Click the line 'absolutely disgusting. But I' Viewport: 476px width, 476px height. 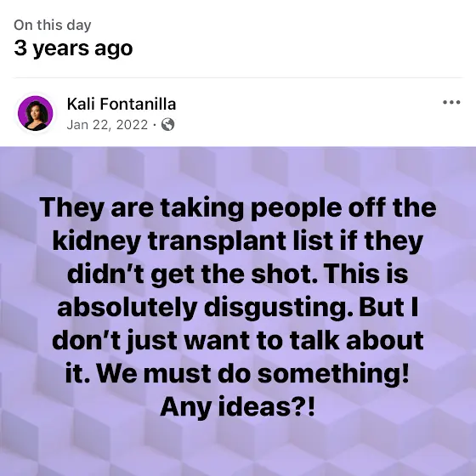pos(238,307)
